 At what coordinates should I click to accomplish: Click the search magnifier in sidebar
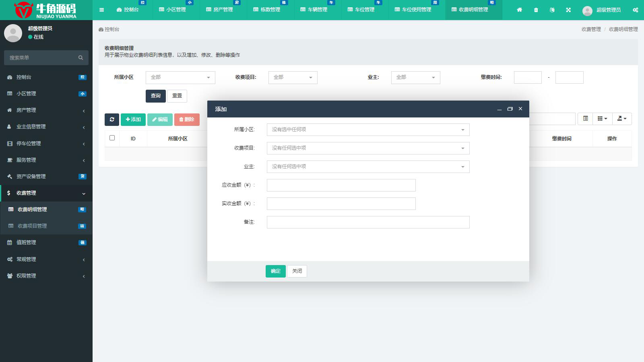pyautogui.click(x=80, y=58)
